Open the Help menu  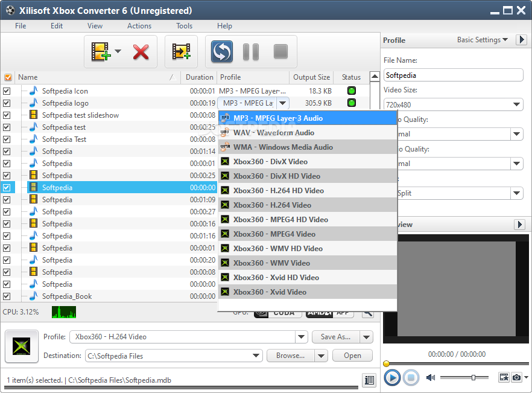pyautogui.click(x=224, y=26)
